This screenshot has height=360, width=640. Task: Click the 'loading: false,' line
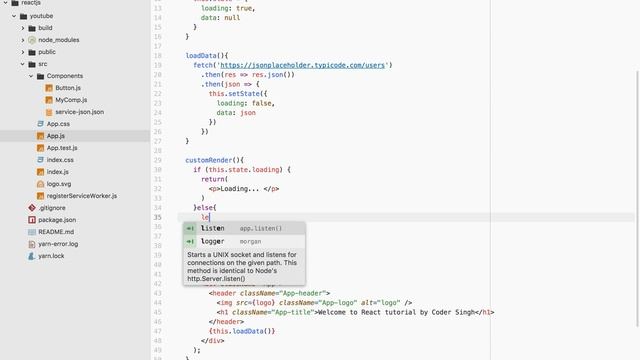[x=245, y=104]
